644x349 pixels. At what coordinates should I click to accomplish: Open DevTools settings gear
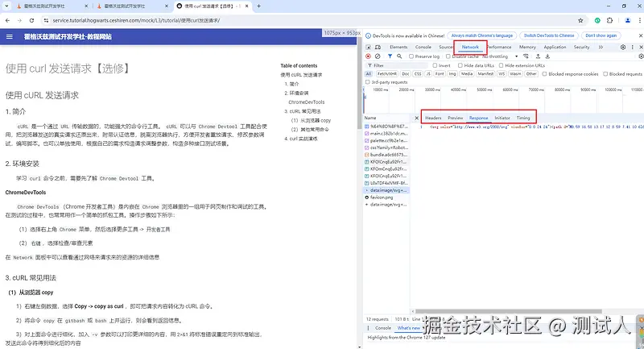(623, 48)
